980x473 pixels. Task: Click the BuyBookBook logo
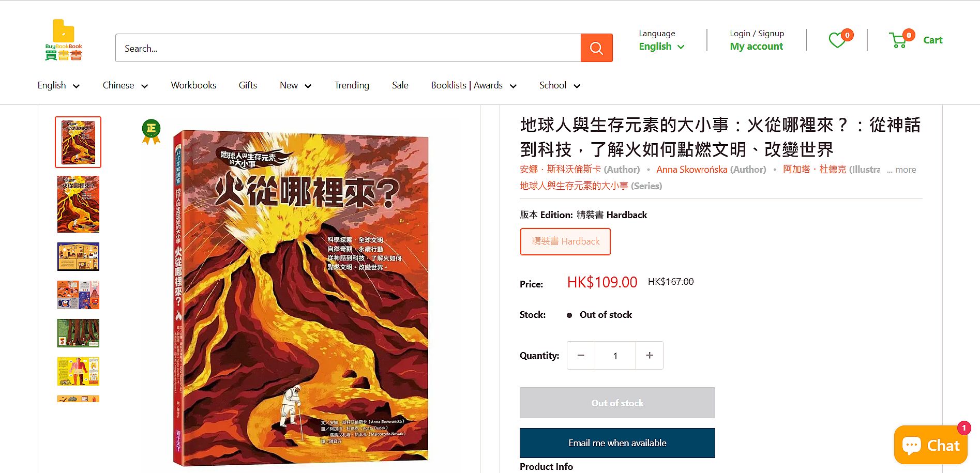coord(64,40)
